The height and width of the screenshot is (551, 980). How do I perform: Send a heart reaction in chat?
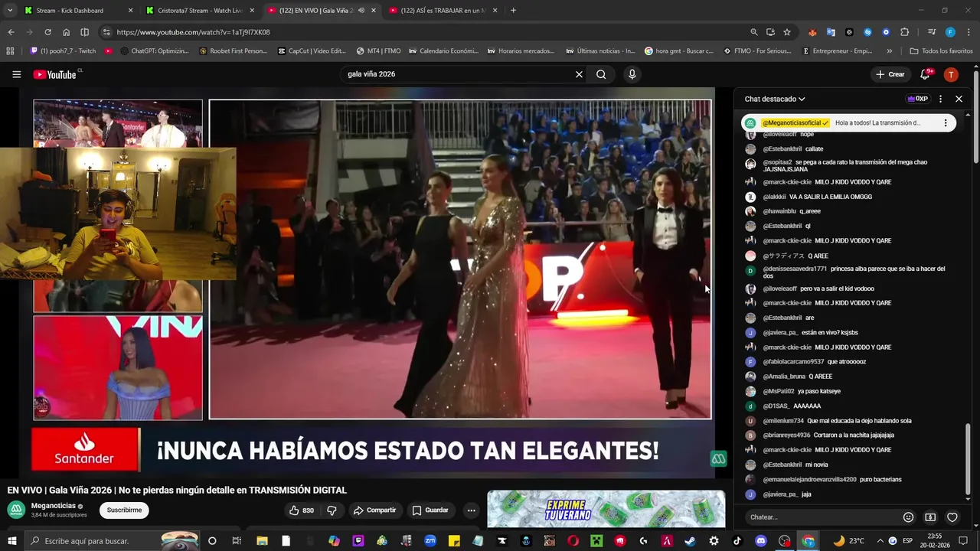[x=952, y=517]
